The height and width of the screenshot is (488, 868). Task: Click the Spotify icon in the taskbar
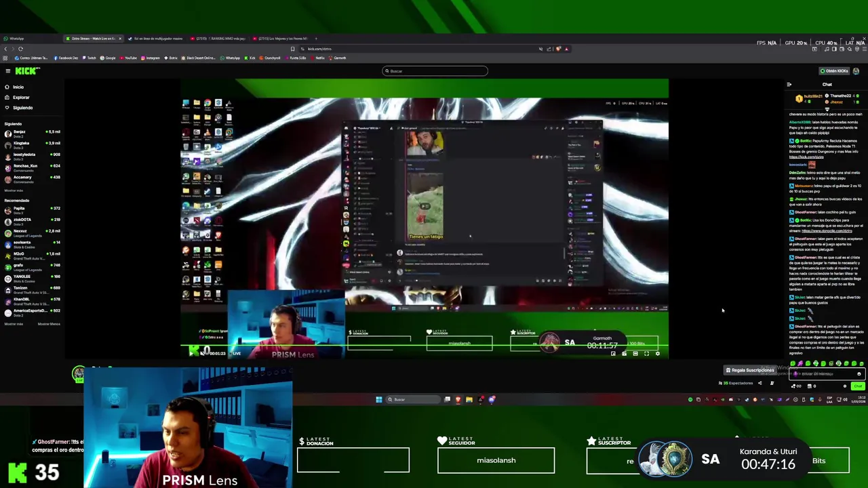pyautogui.click(x=690, y=399)
